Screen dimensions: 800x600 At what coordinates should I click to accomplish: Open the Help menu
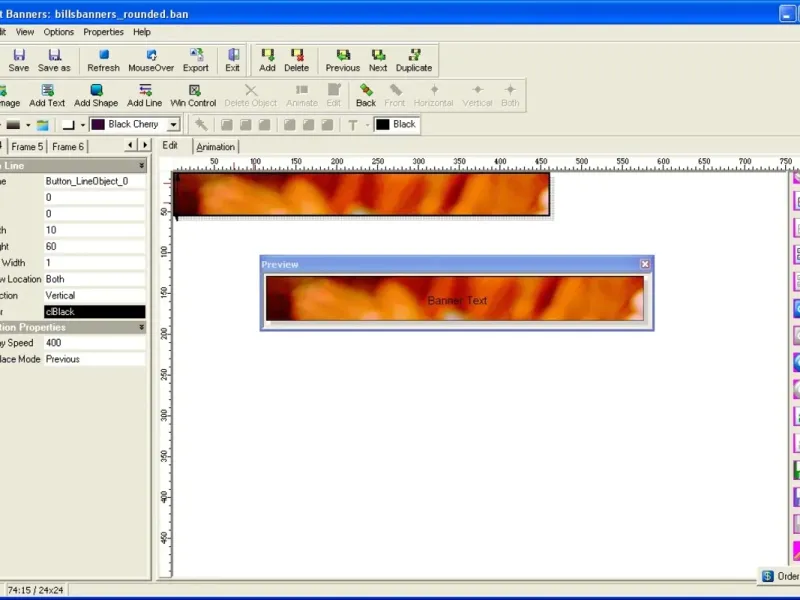[142, 32]
